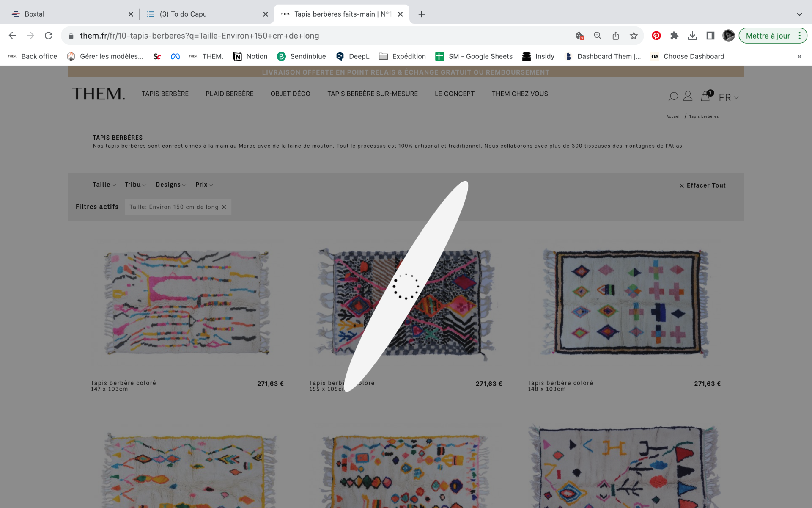The width and height of the screenshot is (812, 508).
Task: Open the Prix filter dropdown
Action: pyautogui.click(x=204, y=185)
